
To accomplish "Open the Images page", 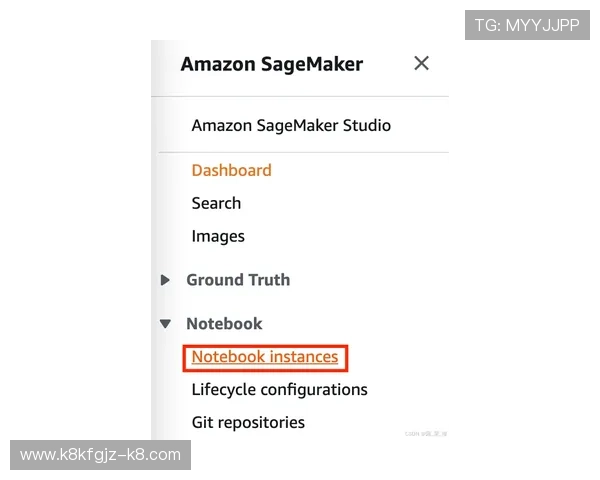I will pos(218,237).
